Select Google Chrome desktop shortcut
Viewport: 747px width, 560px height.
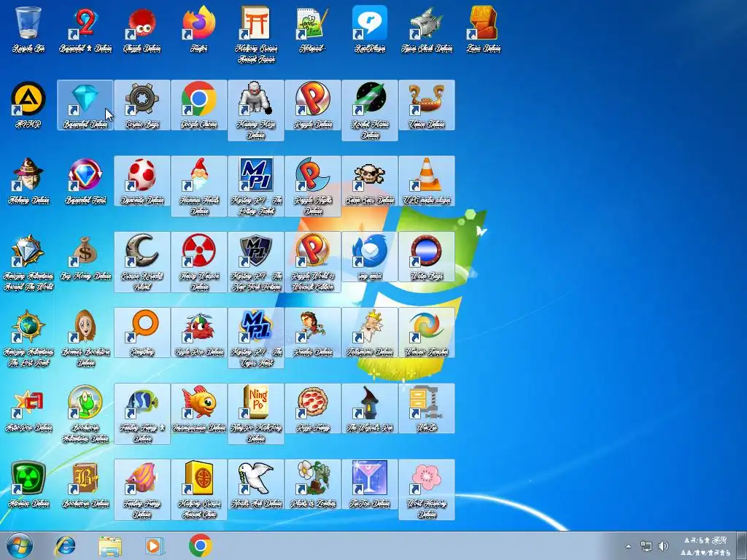(198, 105)
